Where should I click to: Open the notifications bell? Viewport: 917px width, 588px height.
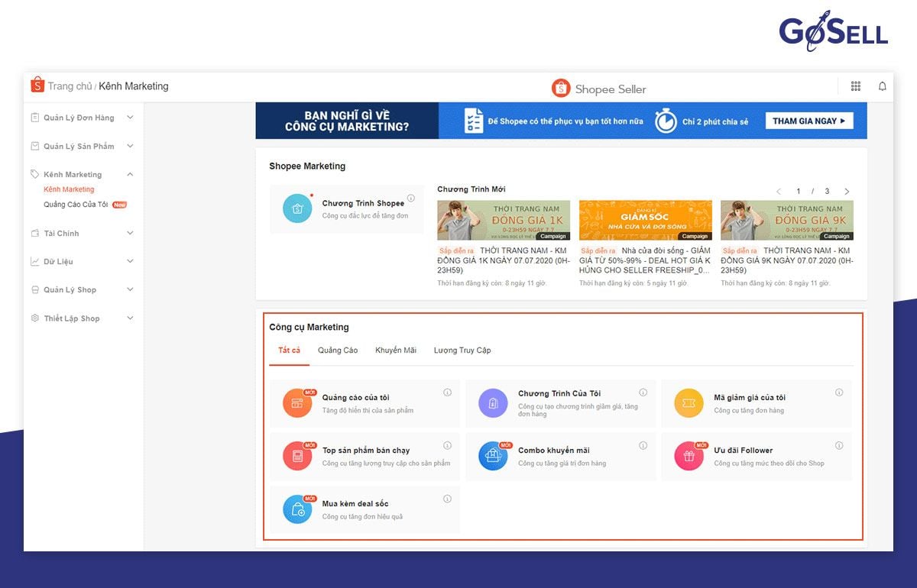[x=883, y=86]
